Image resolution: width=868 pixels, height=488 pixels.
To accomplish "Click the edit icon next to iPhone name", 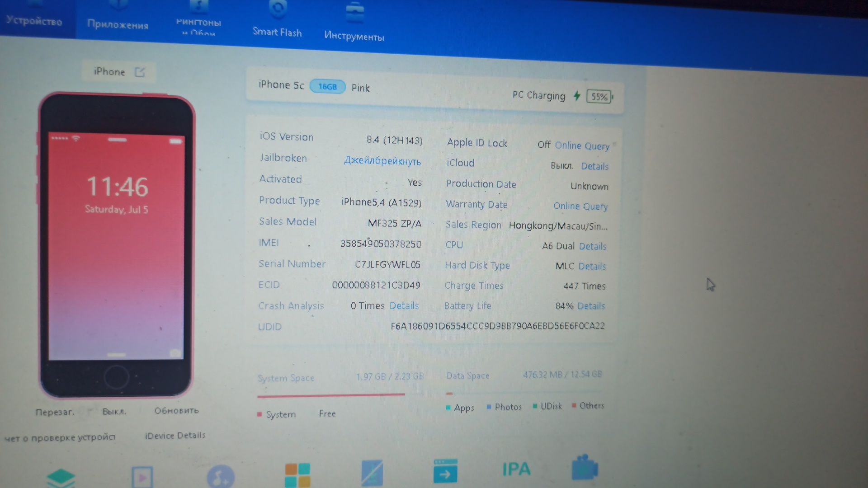I will (140, 72).
